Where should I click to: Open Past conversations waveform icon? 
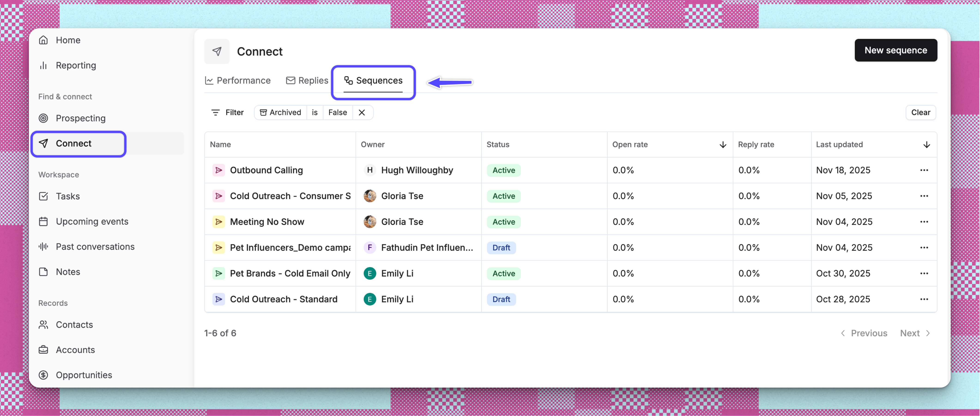pyautogui.click(x=43, y=247)
